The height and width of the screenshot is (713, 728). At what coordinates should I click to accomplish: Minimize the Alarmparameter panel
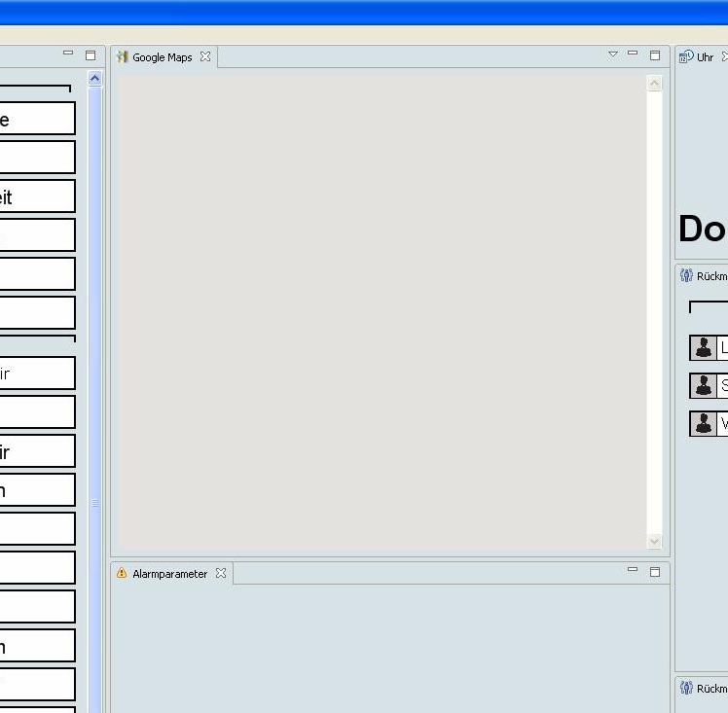coord(633,570)
